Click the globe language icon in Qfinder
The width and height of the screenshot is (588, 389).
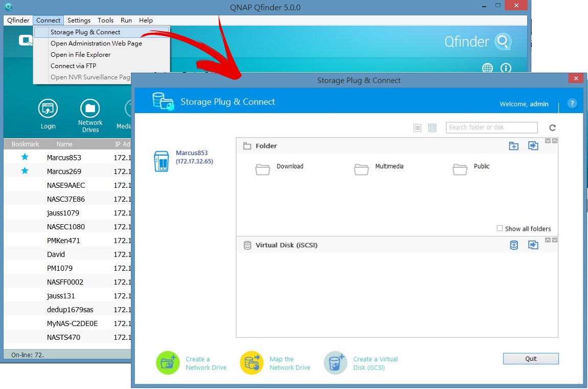coord(487,68)
